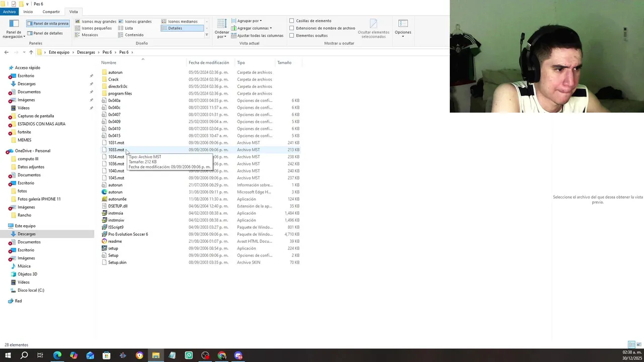The width and height of the screenshot is (644, 362).
Task: Click Este equipo in the address breadcrumb
Action: [x=59, y=52]
